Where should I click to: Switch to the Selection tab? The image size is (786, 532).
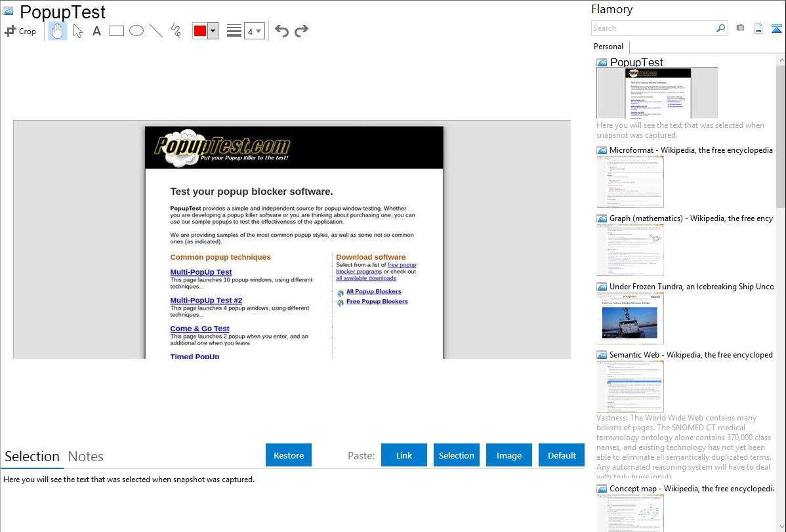click(x=32, y=457)
